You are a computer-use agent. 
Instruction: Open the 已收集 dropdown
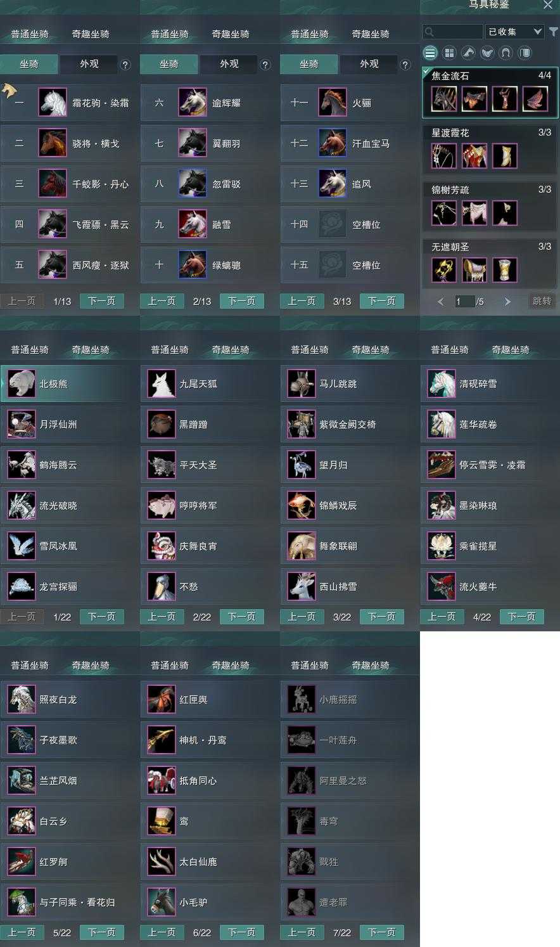[x=514, y=32]
